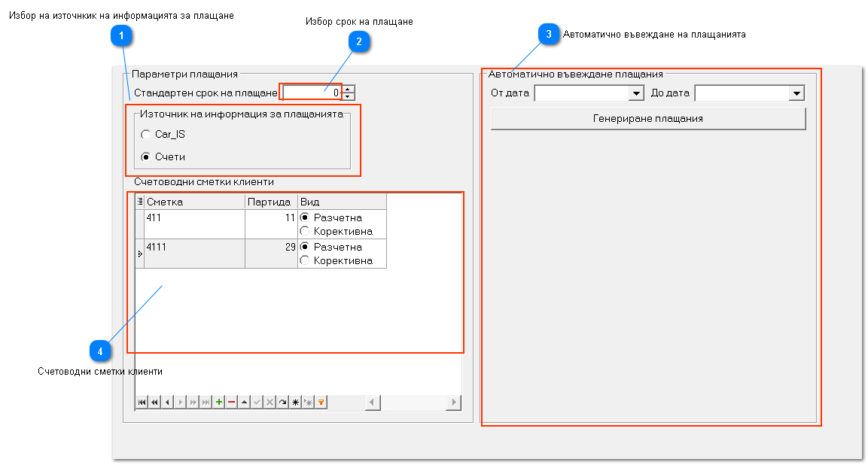Go to bookmark with gray asterisk icon
The width and height of the screenshot is (868, 465).
pyautogui.click(x=308, y=403)
